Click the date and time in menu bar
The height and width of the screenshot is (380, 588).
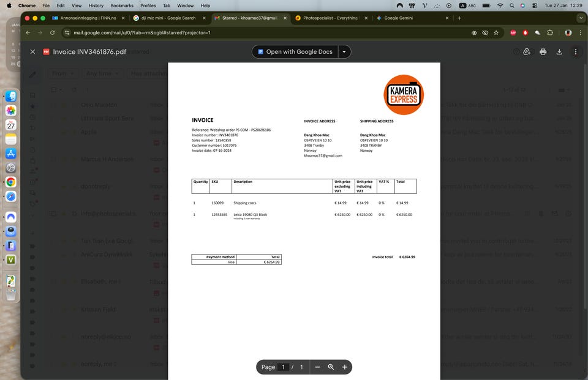tap(563, 6)
